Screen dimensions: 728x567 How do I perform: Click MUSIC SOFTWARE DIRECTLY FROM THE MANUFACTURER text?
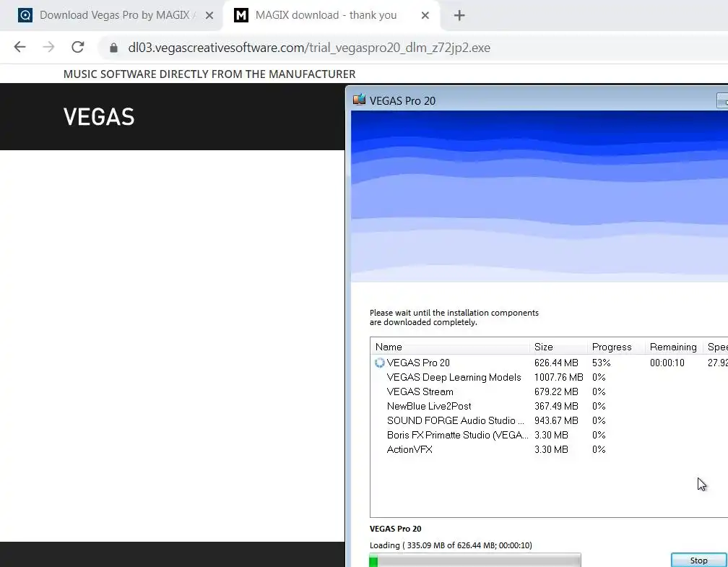tap(209, 74)
